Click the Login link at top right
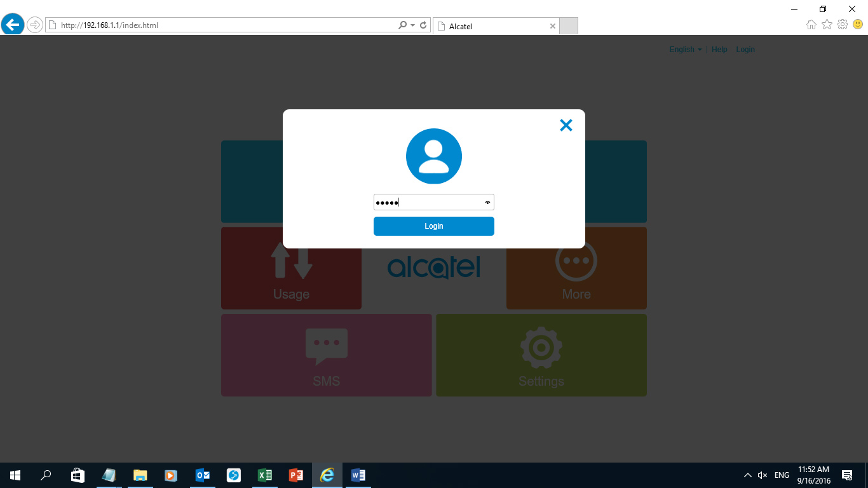Viewport: 868px width, 488px height. point(745,50)
